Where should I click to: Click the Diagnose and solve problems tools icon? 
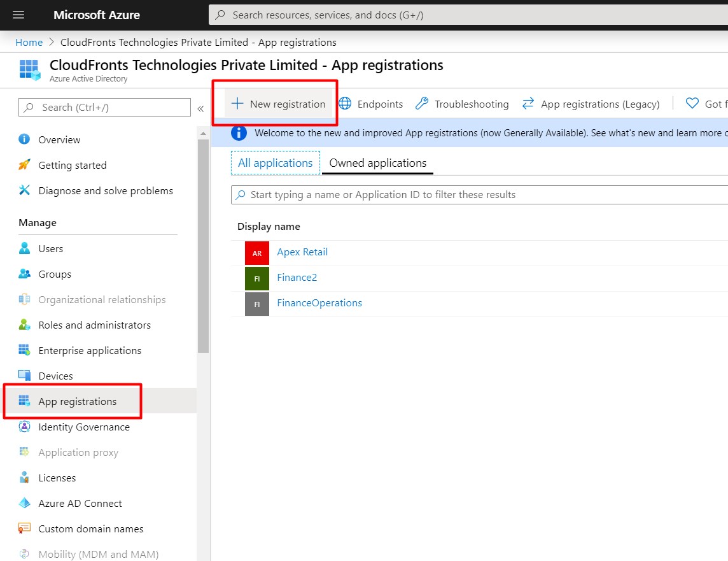click(24, 190)
